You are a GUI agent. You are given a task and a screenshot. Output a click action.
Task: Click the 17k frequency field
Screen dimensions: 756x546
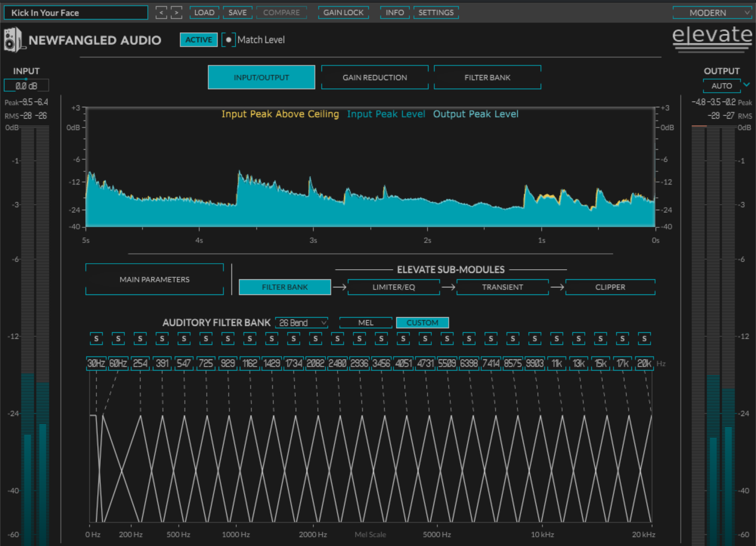(622, 363)
